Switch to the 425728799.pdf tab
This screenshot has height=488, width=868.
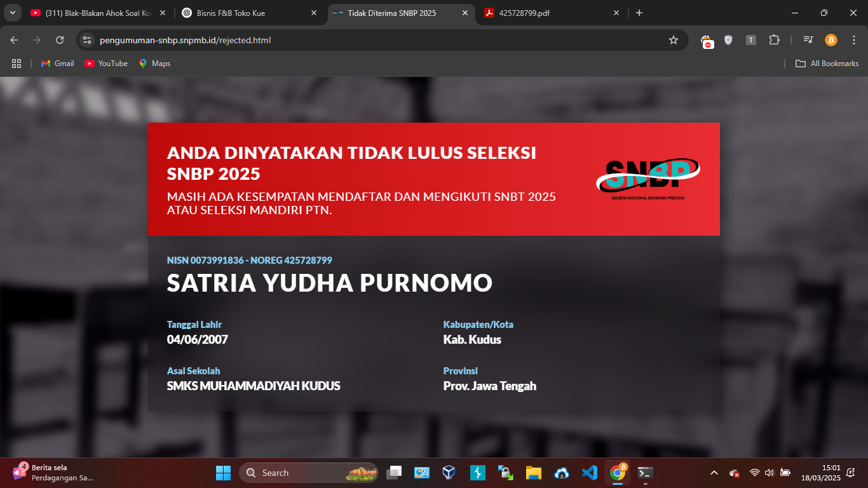[552, 13]
